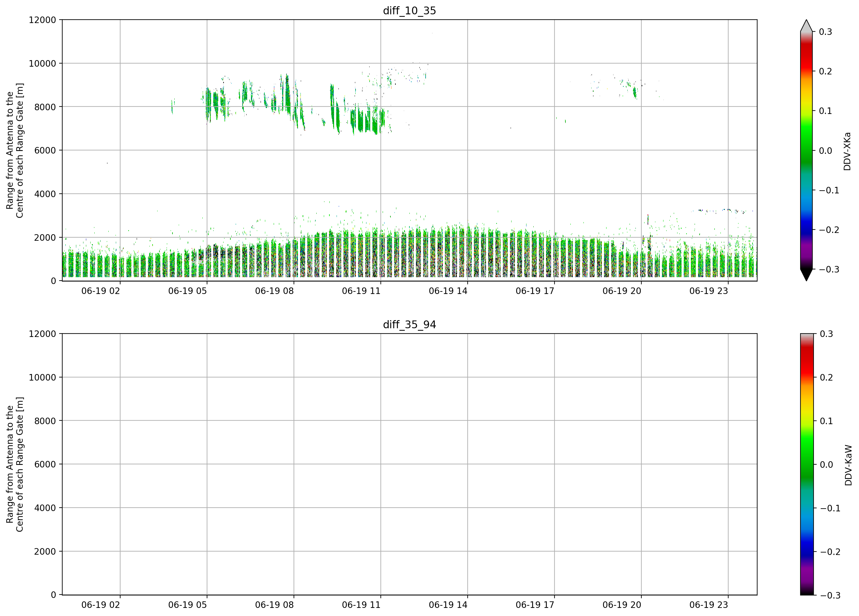This screenshot has width=859, height=616.
Task: Click the top plot's range y-axis label
Action: [15, 150]
